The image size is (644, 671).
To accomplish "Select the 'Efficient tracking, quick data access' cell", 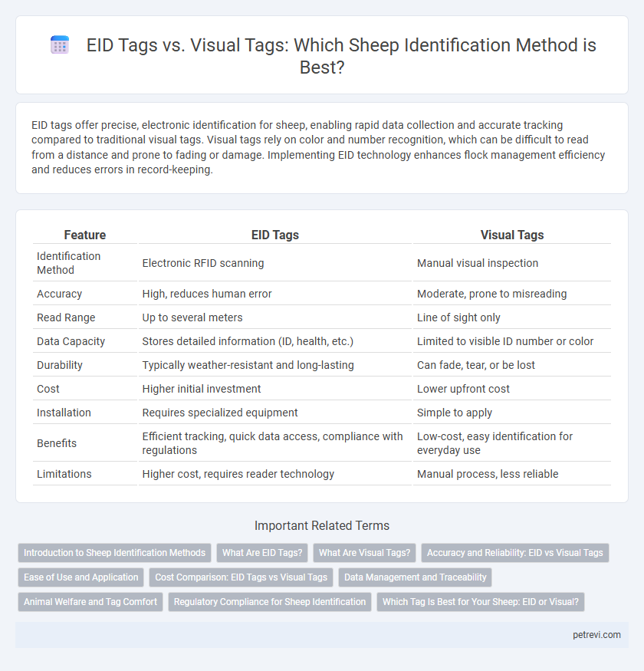I will tap(274, 443).
